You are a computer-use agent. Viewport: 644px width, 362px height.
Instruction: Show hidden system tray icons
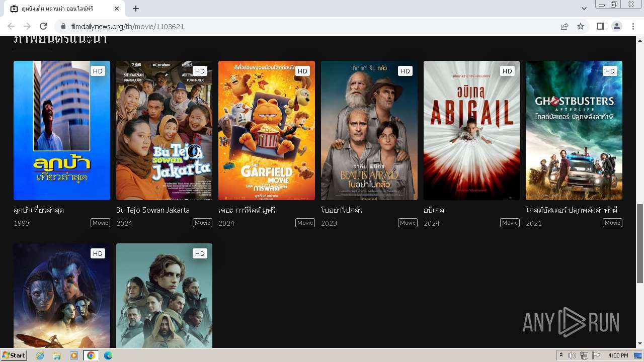point(561,355)
